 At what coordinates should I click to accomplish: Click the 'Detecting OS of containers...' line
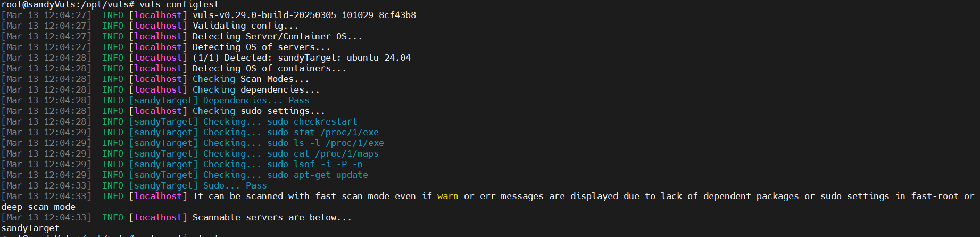(x=269, y=69)
